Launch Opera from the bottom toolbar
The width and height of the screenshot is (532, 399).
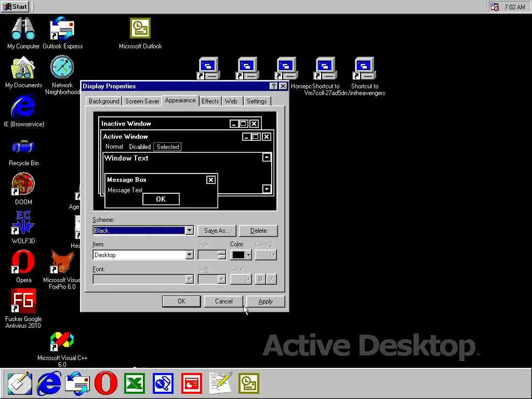tap(106, 383)
